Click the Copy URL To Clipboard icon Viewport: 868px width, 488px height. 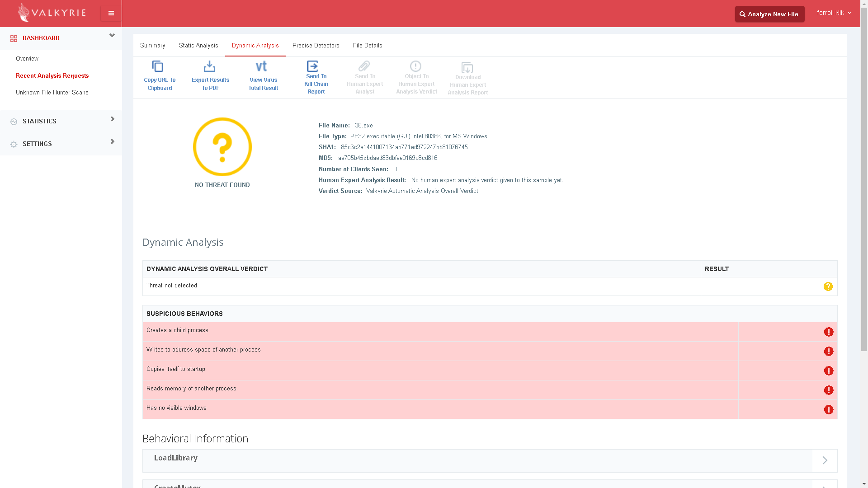point(158,66)
